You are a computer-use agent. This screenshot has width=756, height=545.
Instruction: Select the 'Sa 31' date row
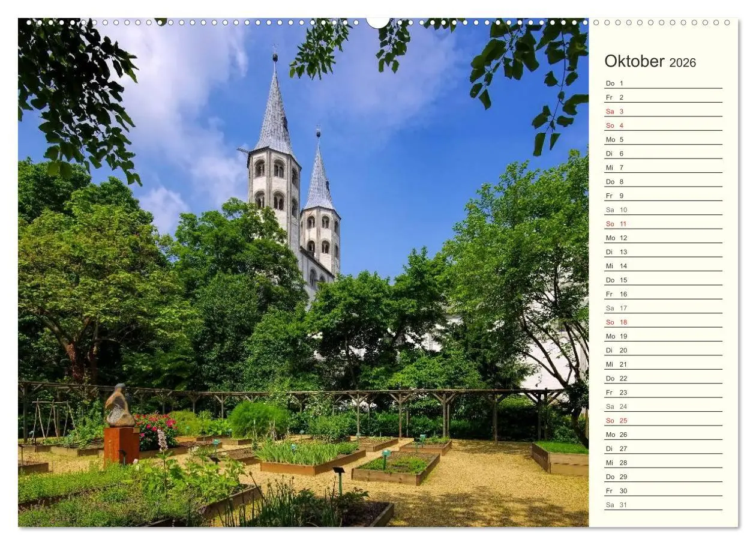(663, 505)
